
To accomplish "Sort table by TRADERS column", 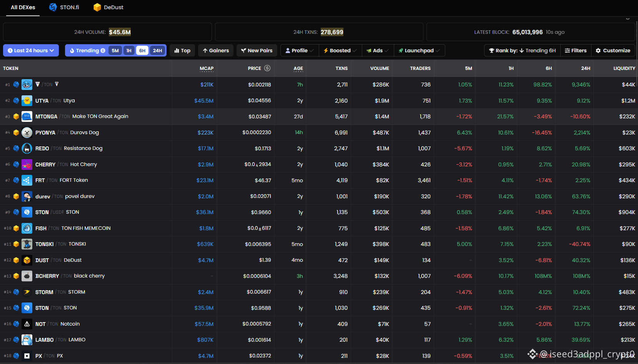I will tap(420, 68).
